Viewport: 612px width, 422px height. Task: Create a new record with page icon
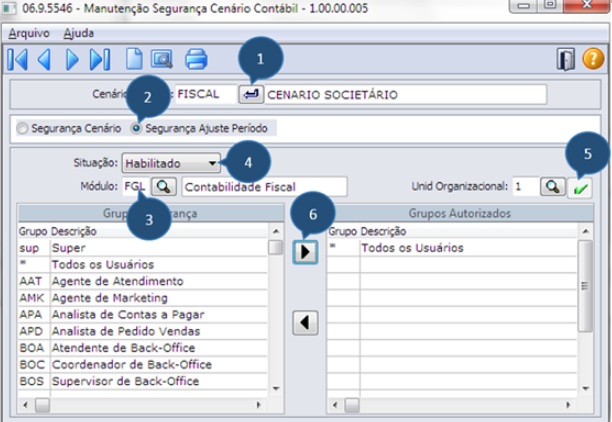coord(134,59)
